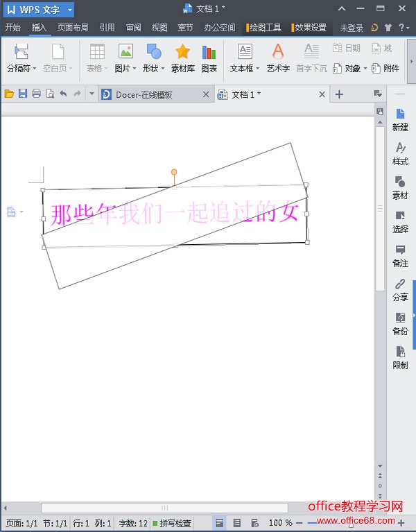The image size is (416, 532).
Task: Open the 图片 picture insert icon
Action: 125,52
